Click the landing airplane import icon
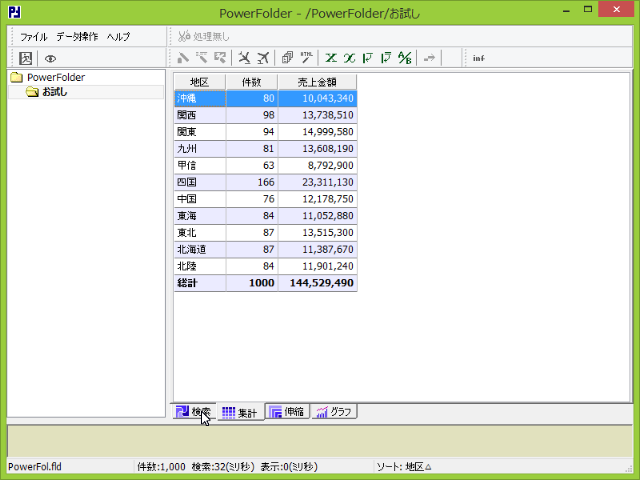 tap(244, 58)
